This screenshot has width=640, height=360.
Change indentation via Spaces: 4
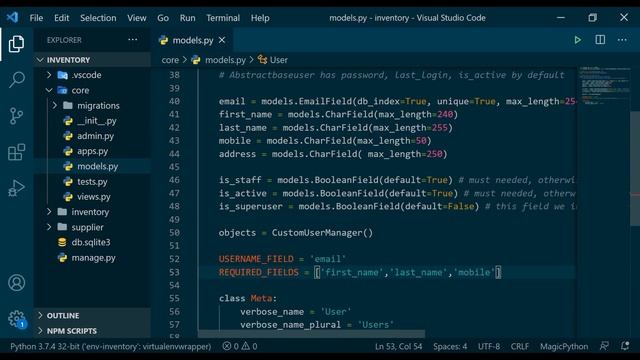pos(450,346)
